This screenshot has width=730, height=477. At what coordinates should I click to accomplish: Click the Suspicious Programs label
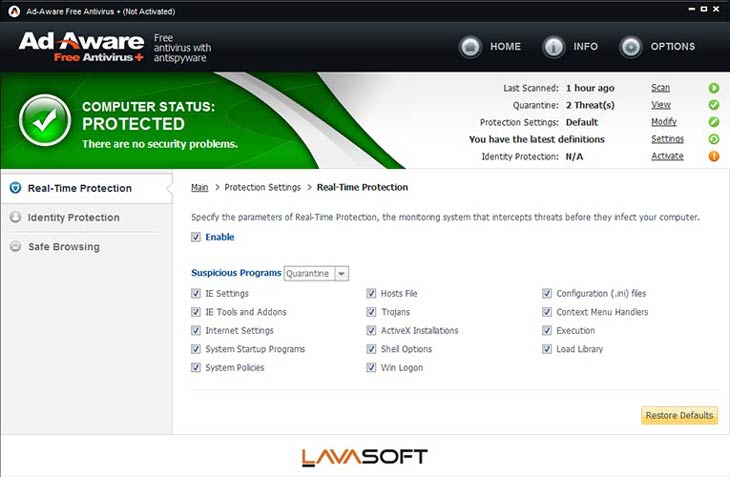point(236,273)
